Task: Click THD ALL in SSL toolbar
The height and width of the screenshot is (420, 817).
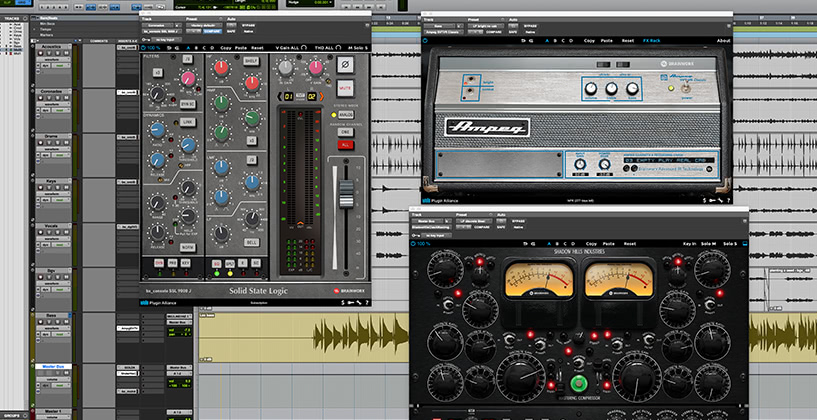Action: (x=328, y=47)
